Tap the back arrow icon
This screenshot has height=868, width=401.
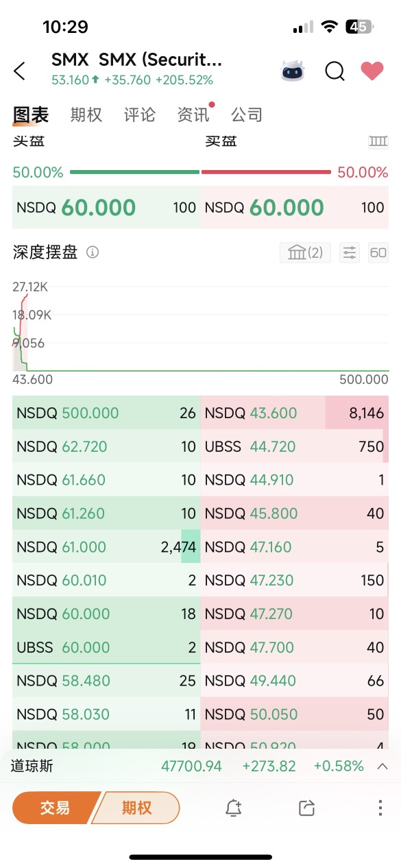[19, 71]
